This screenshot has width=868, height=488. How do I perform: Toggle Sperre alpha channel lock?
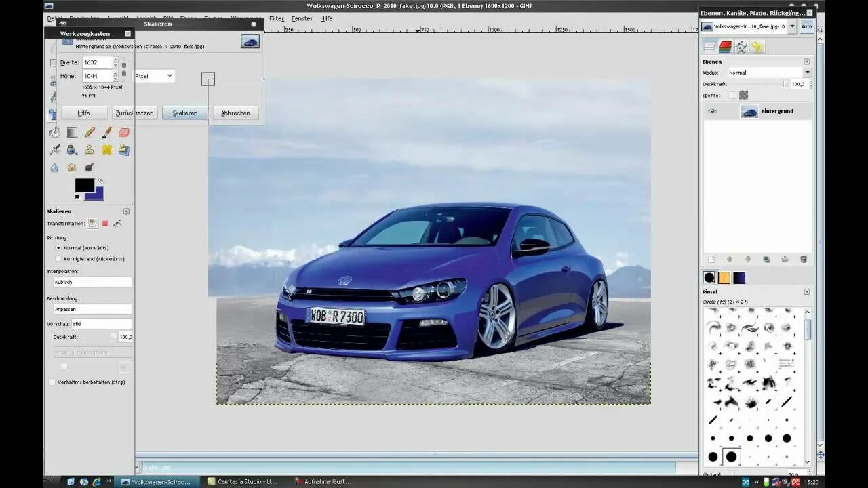(744, 96)
